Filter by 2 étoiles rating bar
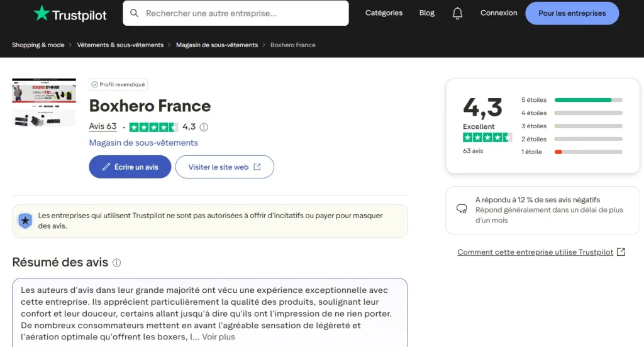This screenshot has width=644, height=347. (x=572, y=139)
